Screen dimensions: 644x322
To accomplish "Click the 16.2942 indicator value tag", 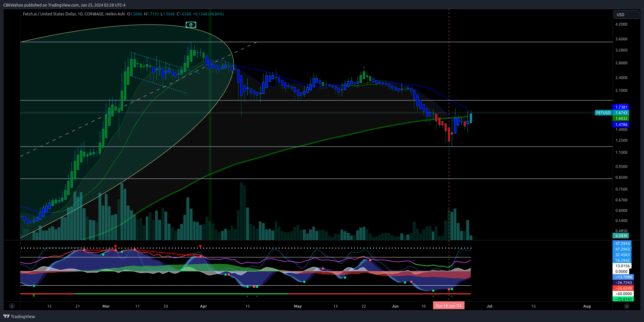I will pos(622,260).
